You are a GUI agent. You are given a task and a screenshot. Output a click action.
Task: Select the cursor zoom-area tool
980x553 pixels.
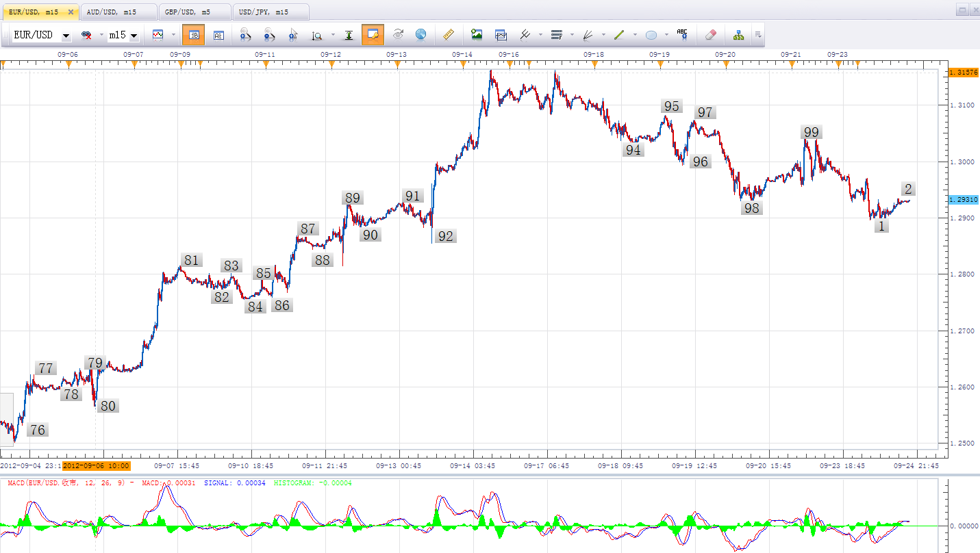coord(292,35)
